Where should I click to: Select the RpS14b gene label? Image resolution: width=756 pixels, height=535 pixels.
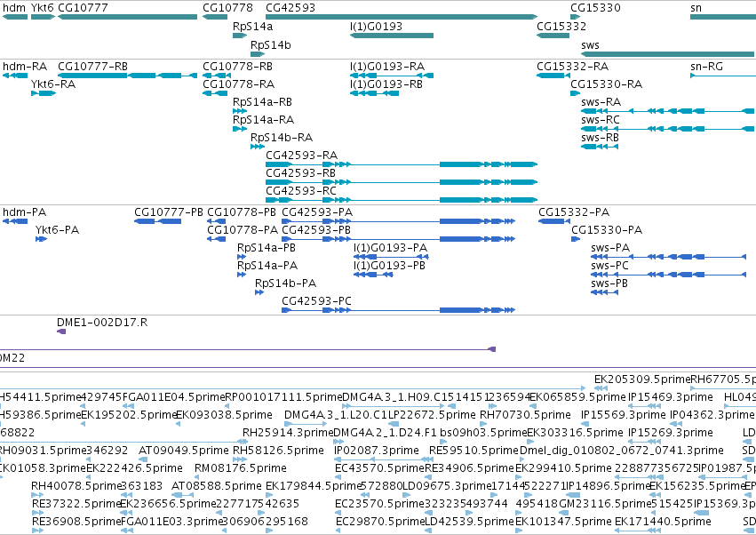click(x=270, y=45)
